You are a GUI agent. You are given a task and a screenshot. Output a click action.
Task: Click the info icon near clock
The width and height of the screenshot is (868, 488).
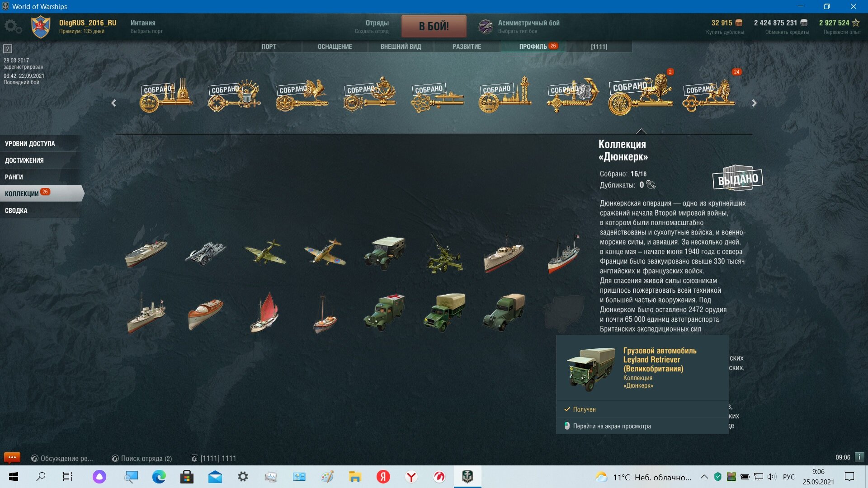tap(859, 457)
